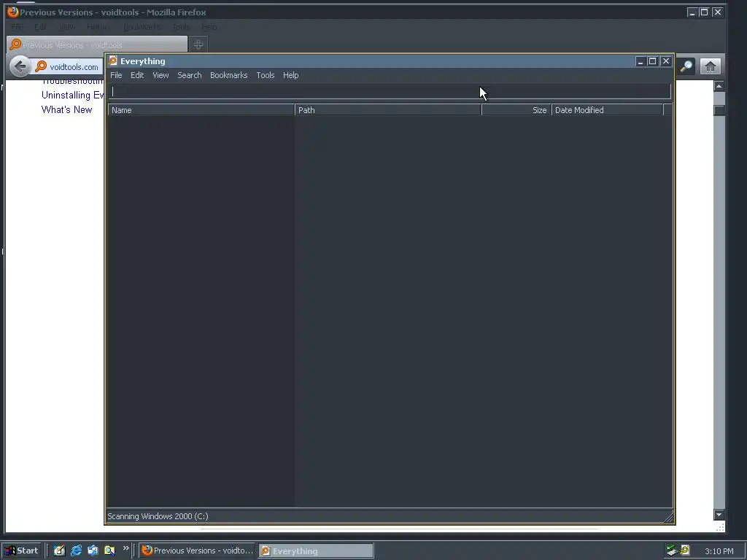Click the 'Scanning Windows 2000 (C:)' status text

point(158,516)
